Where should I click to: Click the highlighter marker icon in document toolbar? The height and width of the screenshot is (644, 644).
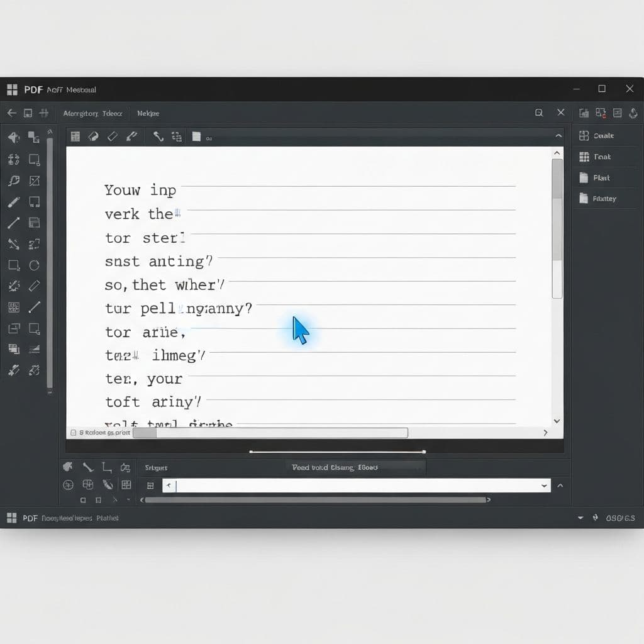coord(131,136)
